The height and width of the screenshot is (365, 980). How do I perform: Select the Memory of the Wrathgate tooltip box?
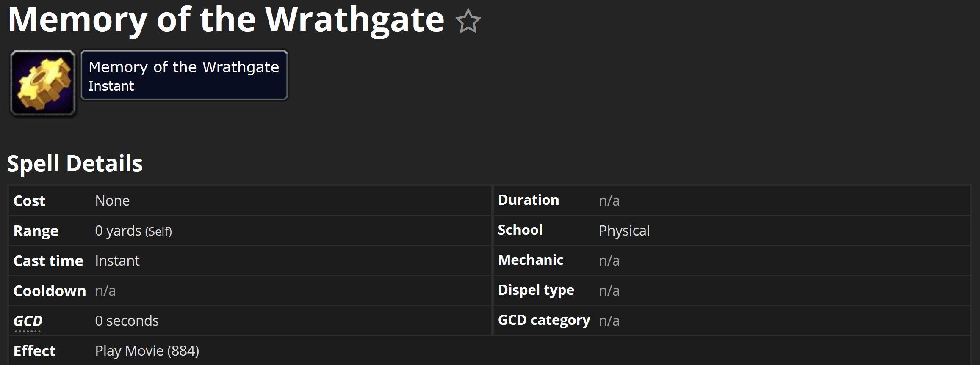click(x=184, y=75)
